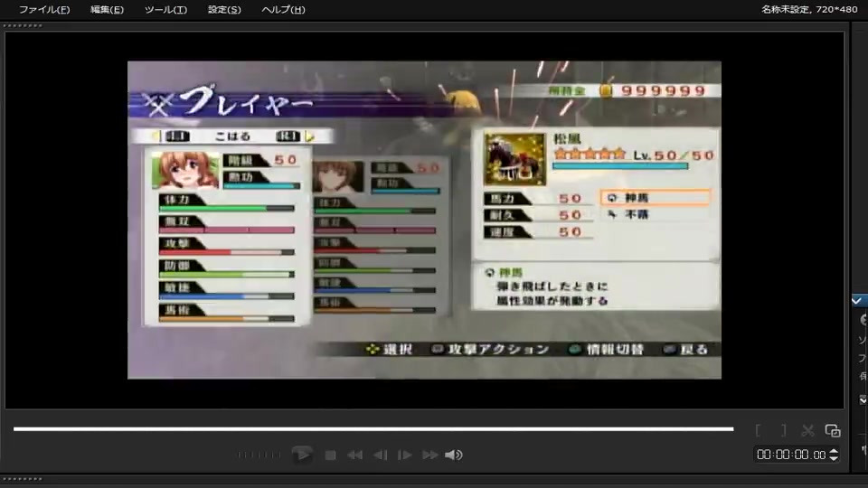Click the preview scrubber bar

pyautogui.click(x=373, y=428)
